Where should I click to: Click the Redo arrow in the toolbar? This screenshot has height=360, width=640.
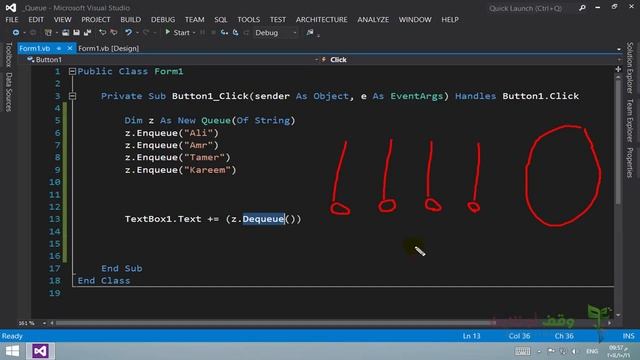click(145, 32)
